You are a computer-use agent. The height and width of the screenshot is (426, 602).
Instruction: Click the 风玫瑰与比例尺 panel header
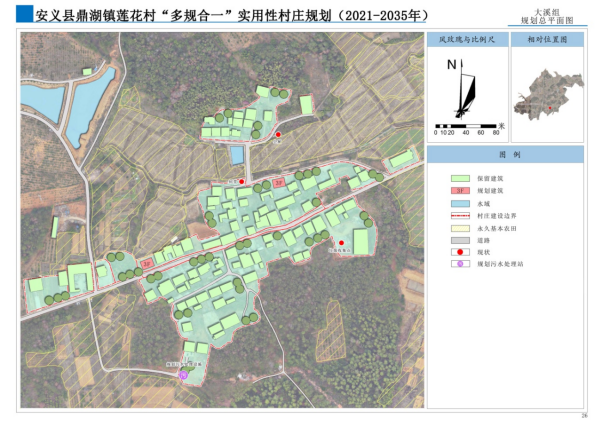click(x=465, y=40)
